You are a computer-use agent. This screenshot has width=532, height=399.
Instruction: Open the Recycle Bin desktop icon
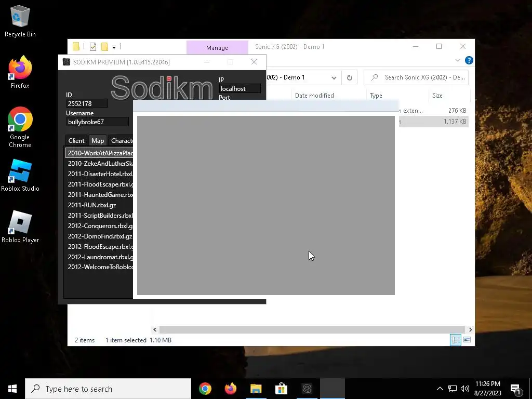click(x=20, y=21)
